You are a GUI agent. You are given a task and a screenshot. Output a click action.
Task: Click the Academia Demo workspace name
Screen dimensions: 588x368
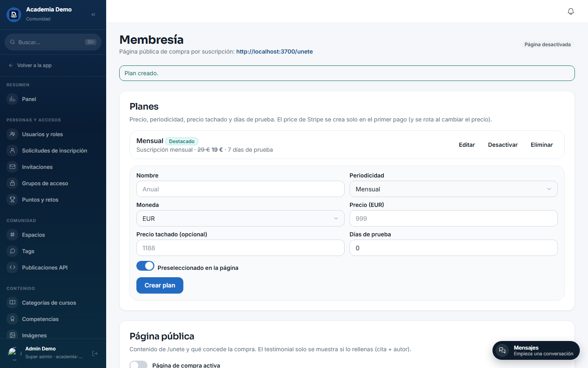49,9
